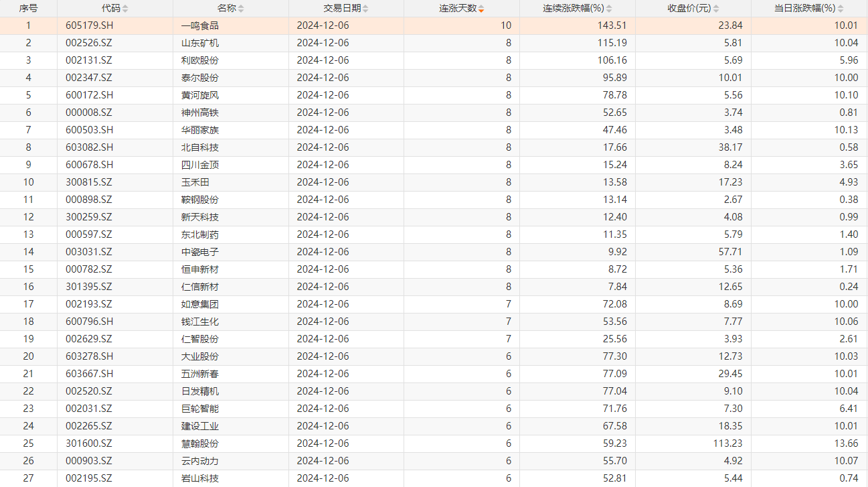Click the sort arrows next to 名称
Viewport: 868px width, 487px height.
241,9
